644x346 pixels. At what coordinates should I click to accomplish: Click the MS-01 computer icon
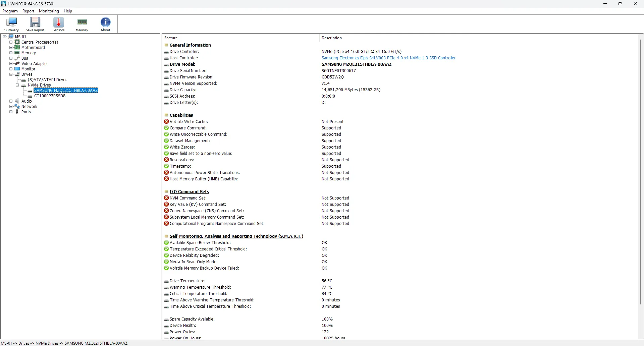pyautogui.click(x=11, y=37)
